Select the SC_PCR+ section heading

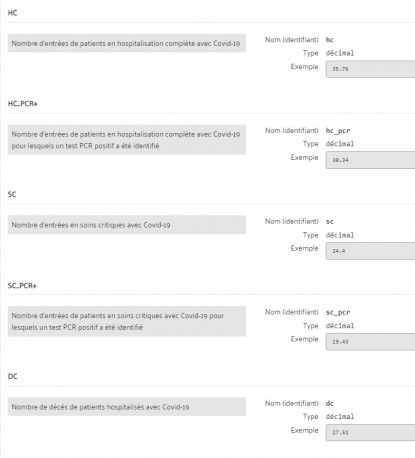pos(22,286)
